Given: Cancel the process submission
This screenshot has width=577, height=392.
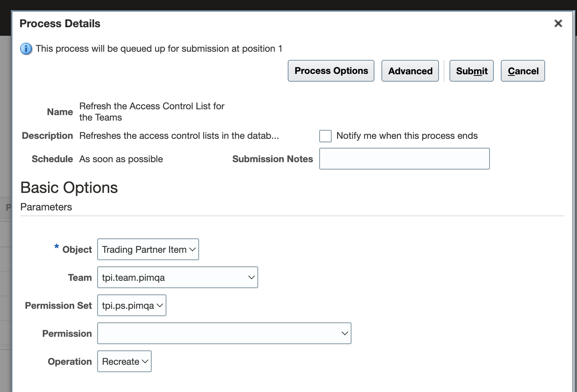Looking at the screenshot, I should [523, 71].
